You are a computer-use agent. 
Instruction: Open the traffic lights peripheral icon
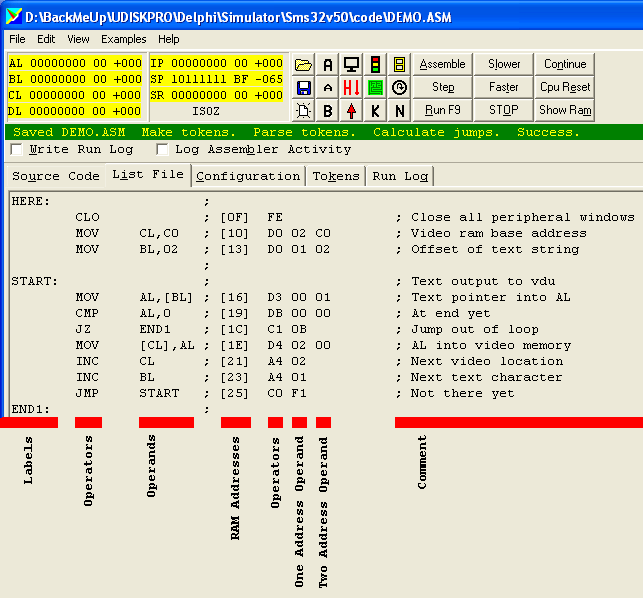pos(375,64)
